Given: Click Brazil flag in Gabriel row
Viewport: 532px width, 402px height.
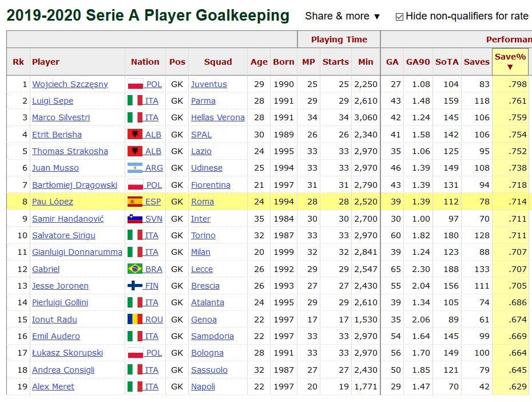Looking at the screenshot, I should pos(135,269).
